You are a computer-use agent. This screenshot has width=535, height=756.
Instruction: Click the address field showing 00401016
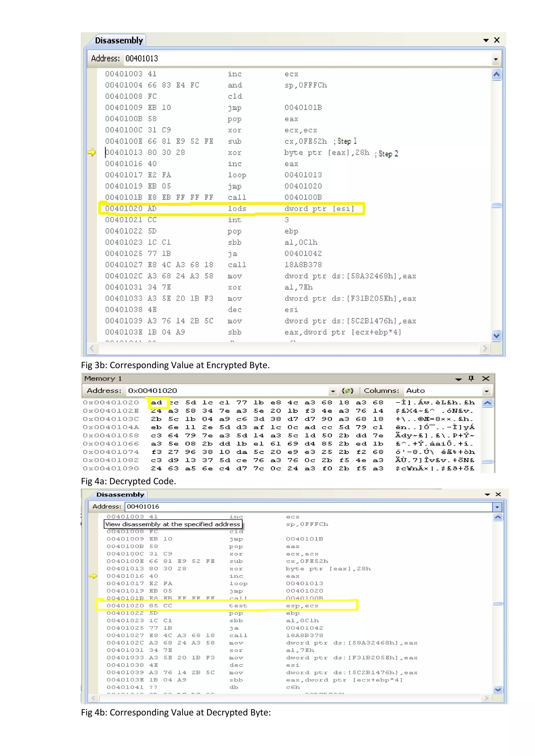pos(309,506)
